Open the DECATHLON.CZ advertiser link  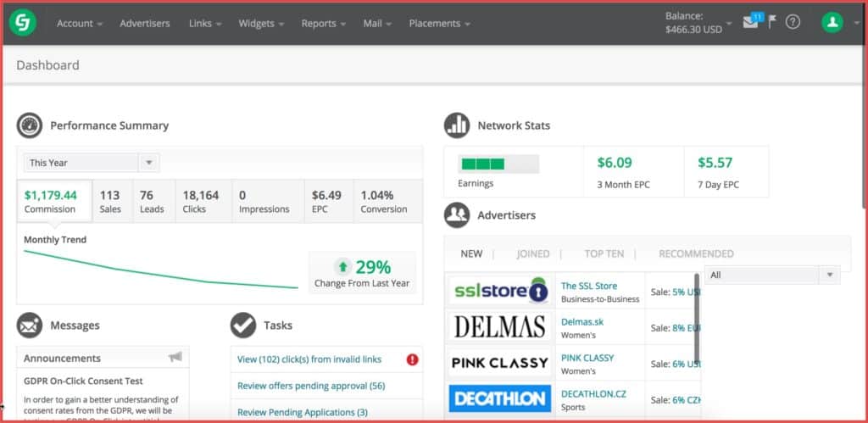point(593,393)
